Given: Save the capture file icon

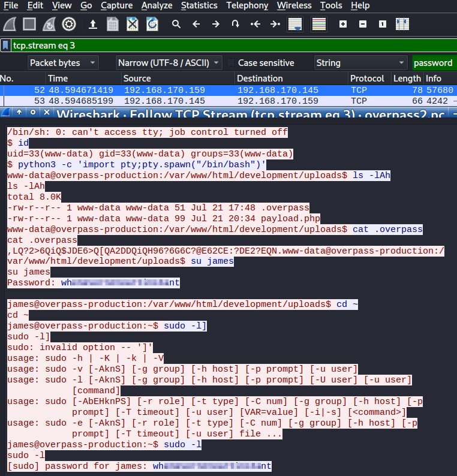Looking at the screenshot, I should [113, 24].
